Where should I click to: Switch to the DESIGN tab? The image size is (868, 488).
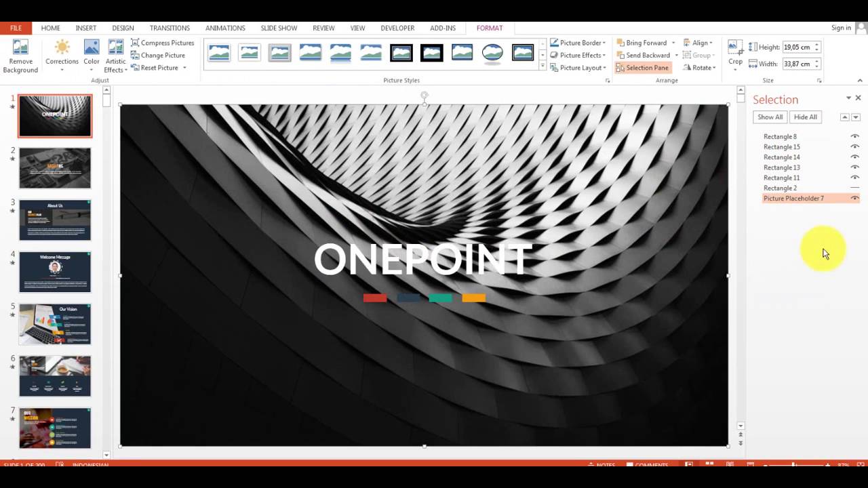pos(123,28)
